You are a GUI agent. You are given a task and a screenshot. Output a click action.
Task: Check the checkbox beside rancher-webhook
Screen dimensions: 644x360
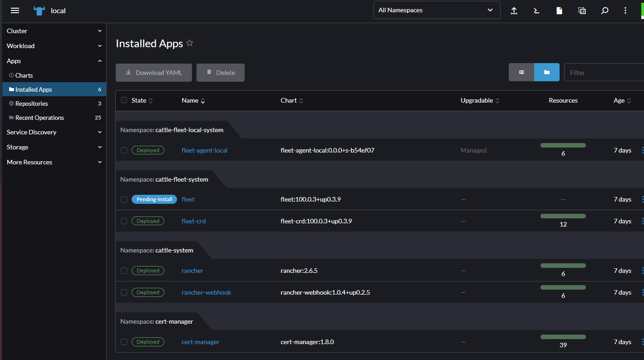click(124, 292)
